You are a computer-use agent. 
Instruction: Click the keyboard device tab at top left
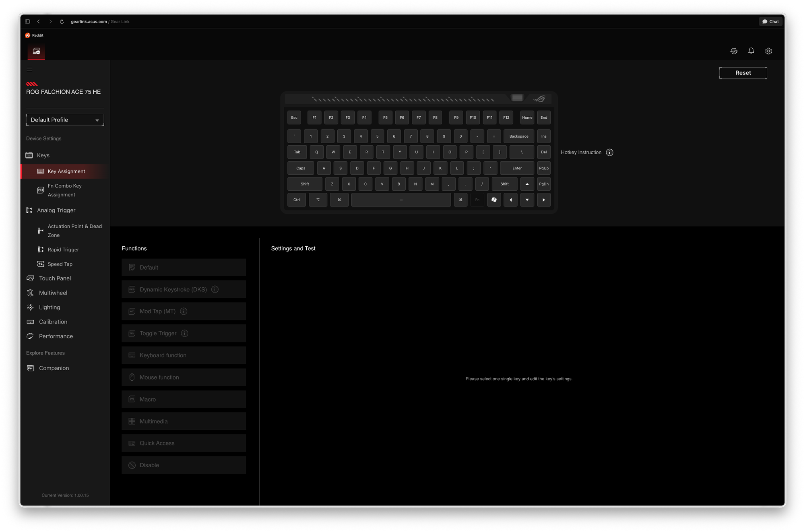click(x=36, y=51)
